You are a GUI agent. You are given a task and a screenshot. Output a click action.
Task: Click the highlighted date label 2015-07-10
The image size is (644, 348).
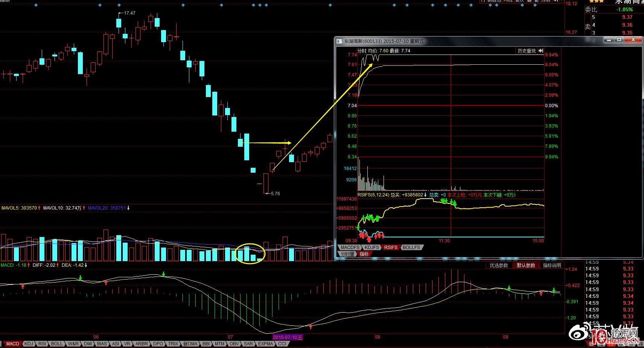[x=288, y=337]
